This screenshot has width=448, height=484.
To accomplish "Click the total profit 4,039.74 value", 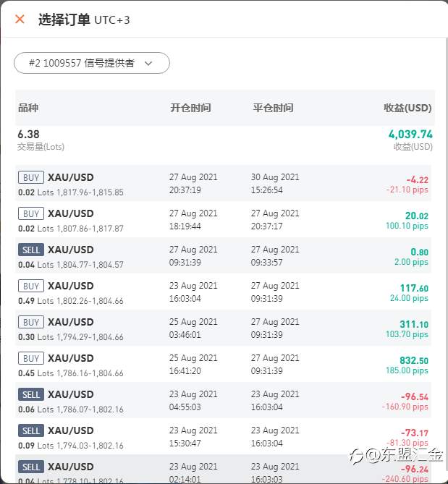I will coord(410,135).
